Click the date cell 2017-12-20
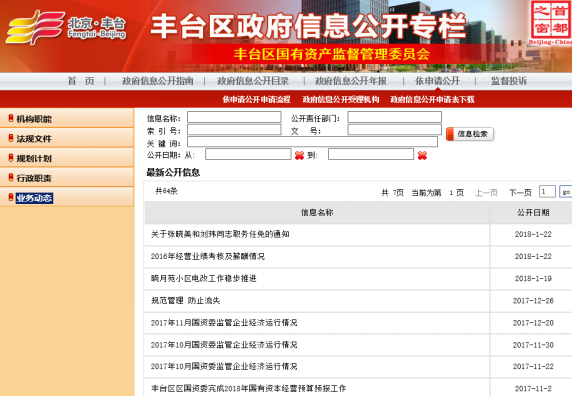The height and width of the screenshot is (396, 572). pos(533,323)
